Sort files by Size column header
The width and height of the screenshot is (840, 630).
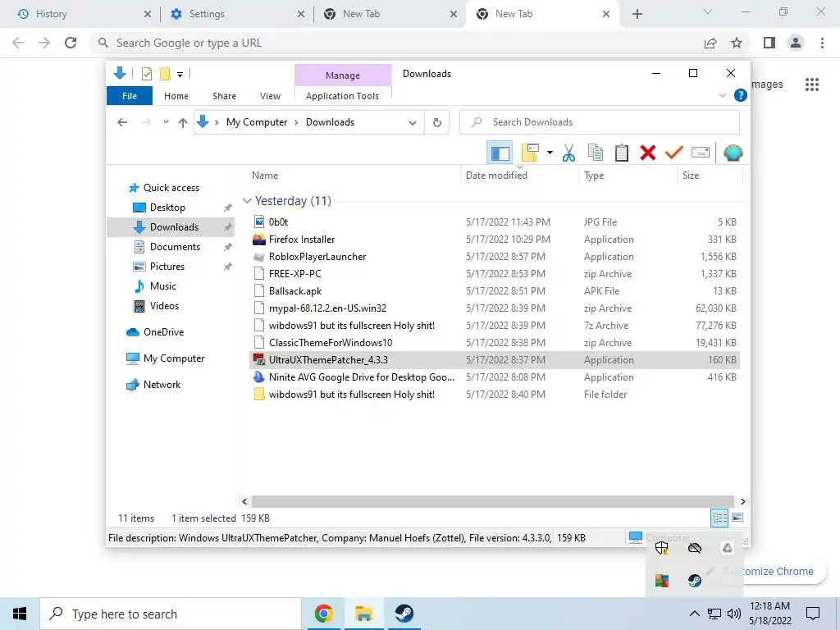point(691,176)
